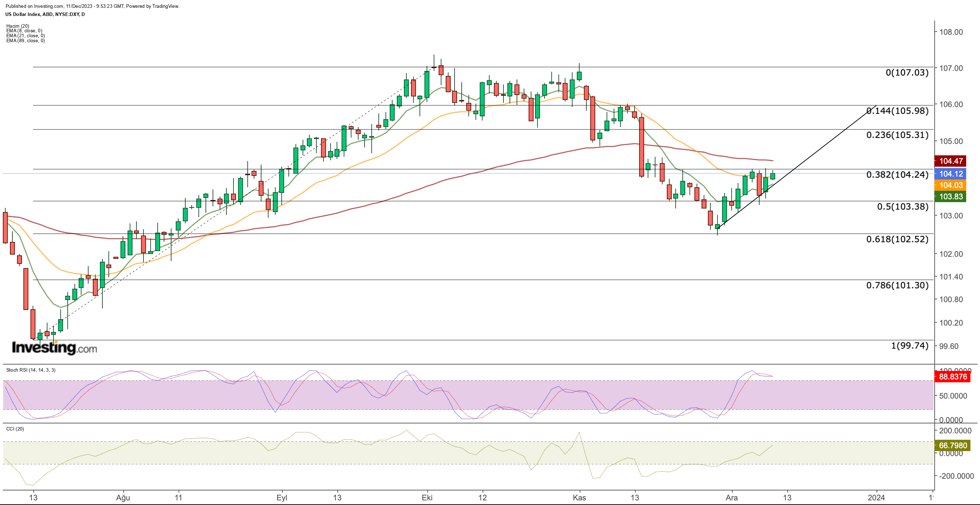This screenshot has width=980, height=505.
Task: Click the Fibonacci label '0.144(105.98)'
Action: pos(897,111)
